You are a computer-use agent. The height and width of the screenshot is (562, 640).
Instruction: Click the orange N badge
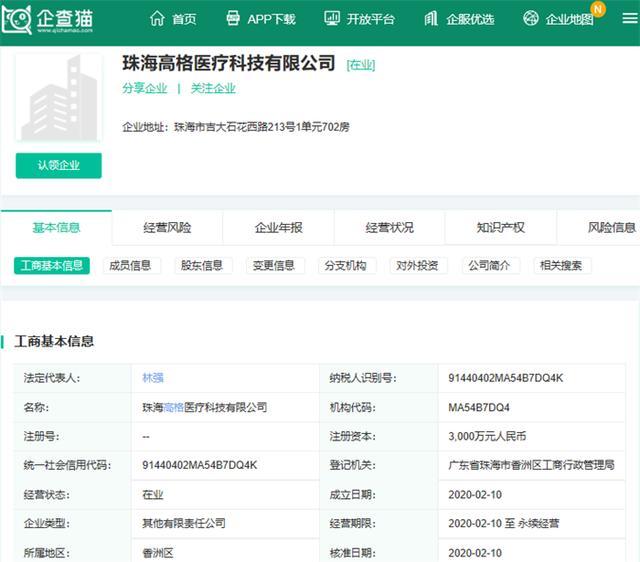pos(598,9)
